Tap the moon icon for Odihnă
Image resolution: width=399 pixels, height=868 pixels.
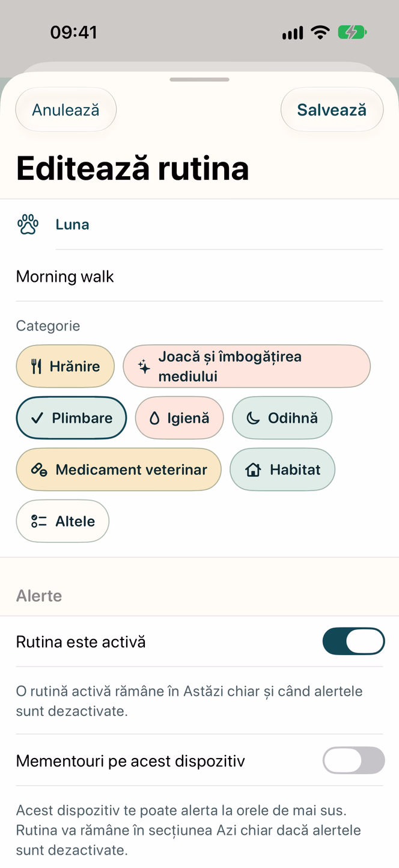[x=253, y=418]
